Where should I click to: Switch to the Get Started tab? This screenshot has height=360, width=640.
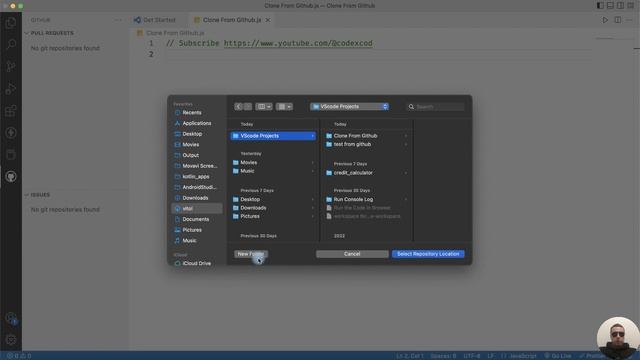(x=159, y=20)
